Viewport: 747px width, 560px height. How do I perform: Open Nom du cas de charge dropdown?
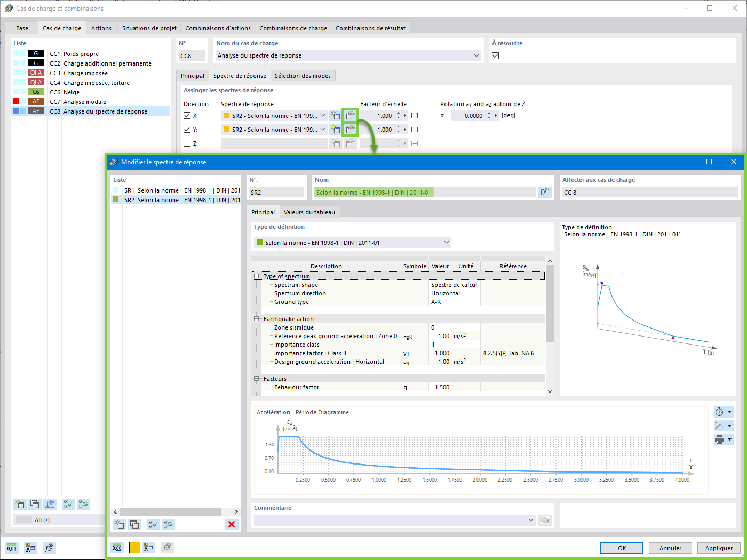pyautogui.click(x=476, y=55)
